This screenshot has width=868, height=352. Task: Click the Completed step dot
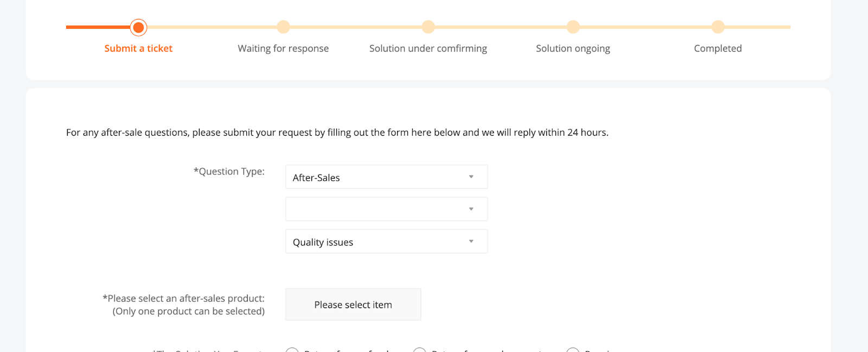[x=718, y=27]
